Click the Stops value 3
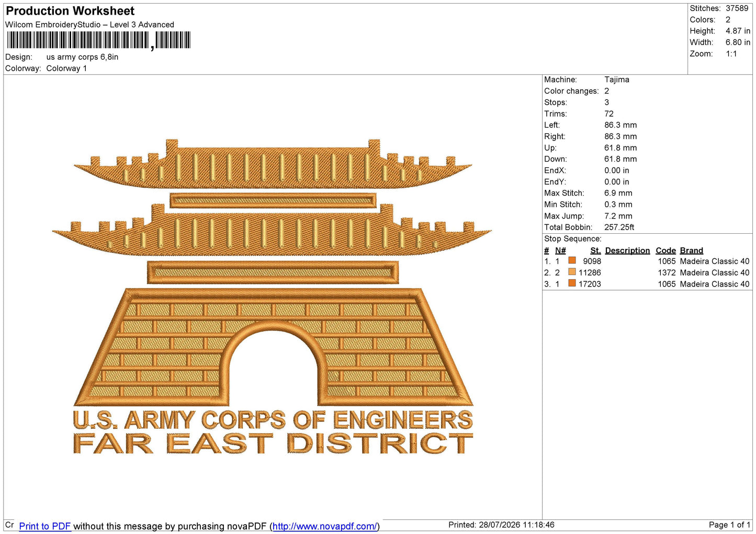Viewport: 756px width, 534px height. click(607, 103)
